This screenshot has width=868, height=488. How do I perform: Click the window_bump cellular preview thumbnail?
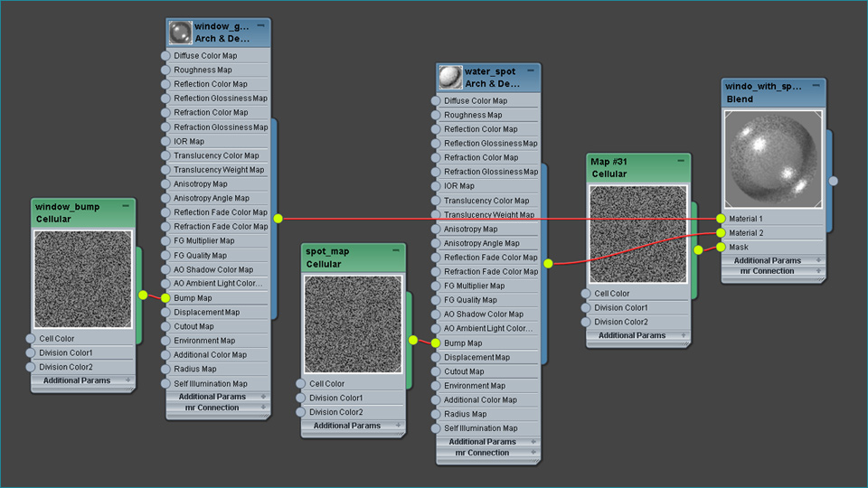point(83,279)
